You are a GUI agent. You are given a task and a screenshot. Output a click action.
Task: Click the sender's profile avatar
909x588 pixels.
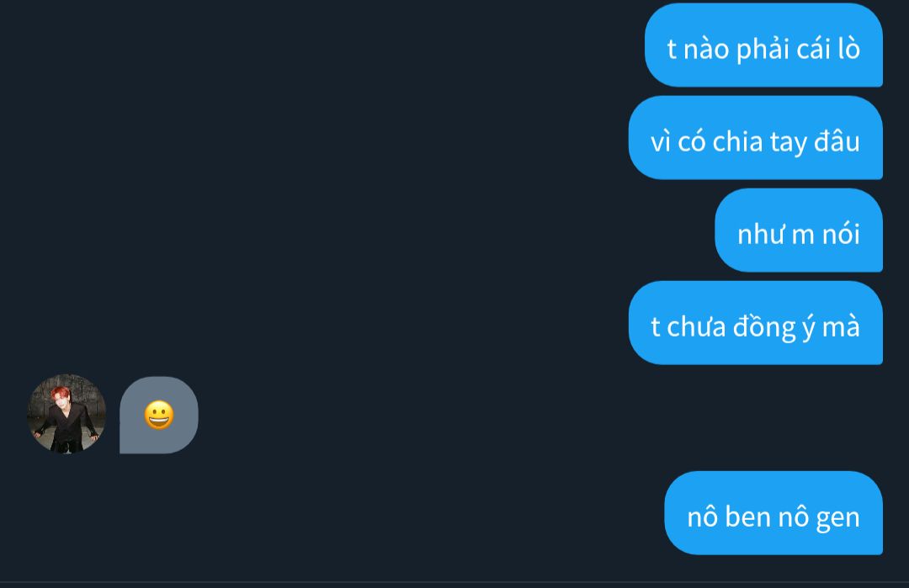pos(66,414)
